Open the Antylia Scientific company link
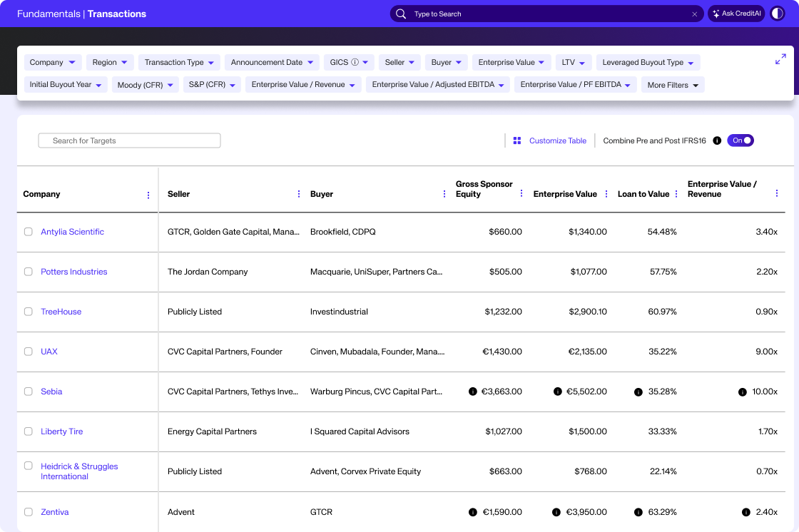 [72, 232]
